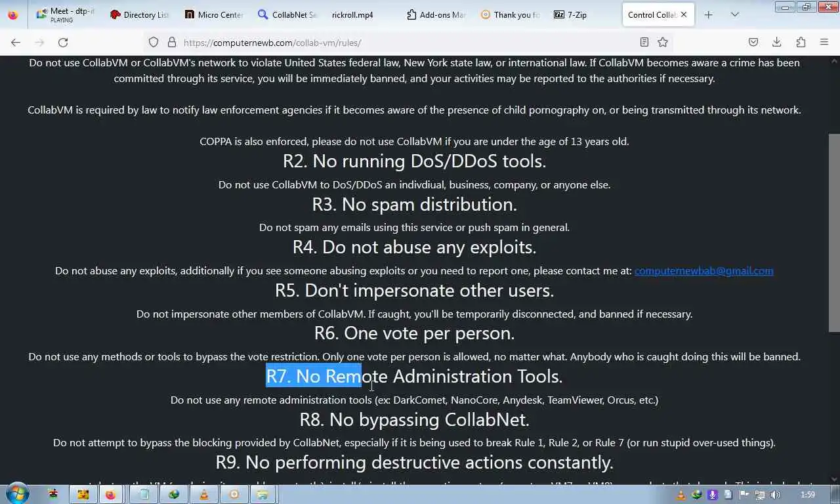Switch to the Micro Center tab

tap(214, 14)
